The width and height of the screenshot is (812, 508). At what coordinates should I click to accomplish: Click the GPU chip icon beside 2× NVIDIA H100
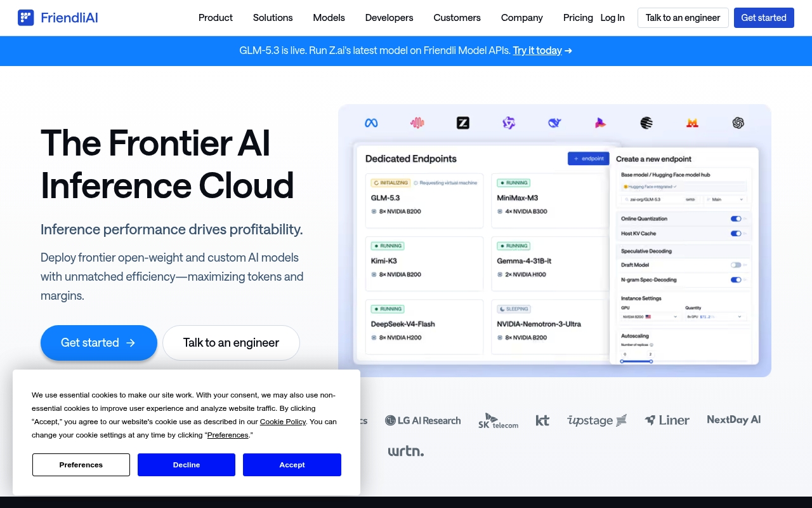[500, 274]
